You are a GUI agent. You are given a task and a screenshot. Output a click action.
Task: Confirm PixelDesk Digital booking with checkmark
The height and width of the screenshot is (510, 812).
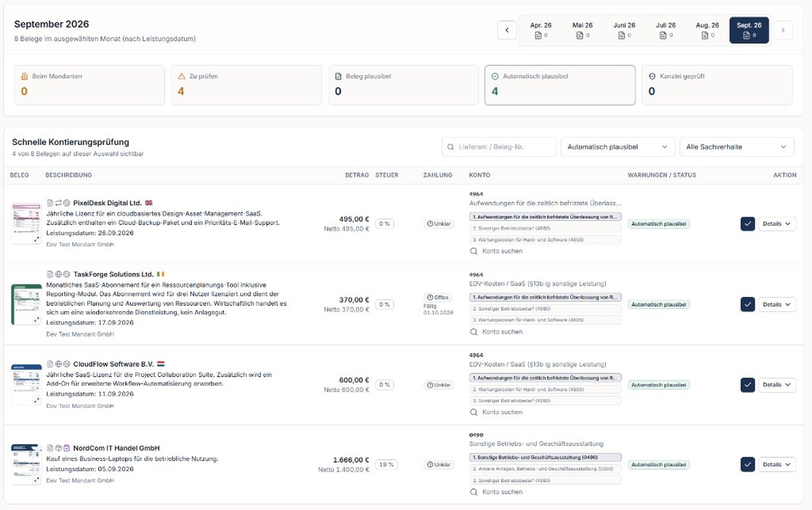coord(748,224)
